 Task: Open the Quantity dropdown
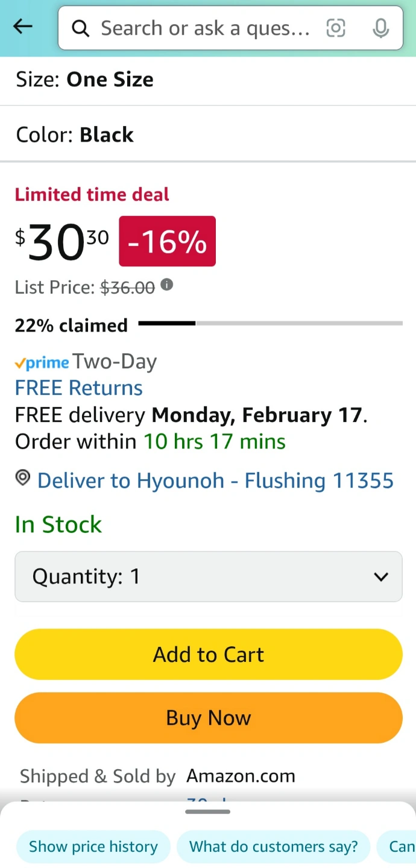point(209,576)
